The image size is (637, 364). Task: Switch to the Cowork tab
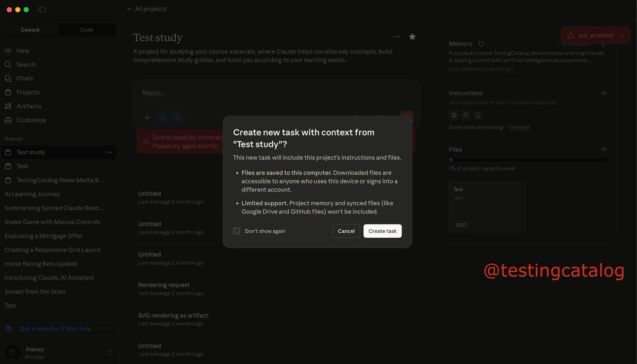tap(30, 30)
